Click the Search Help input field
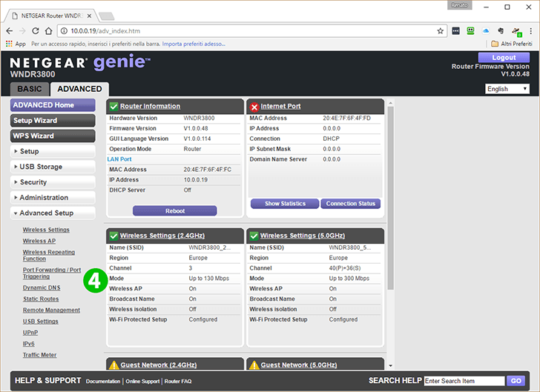 tap(464, 381)
